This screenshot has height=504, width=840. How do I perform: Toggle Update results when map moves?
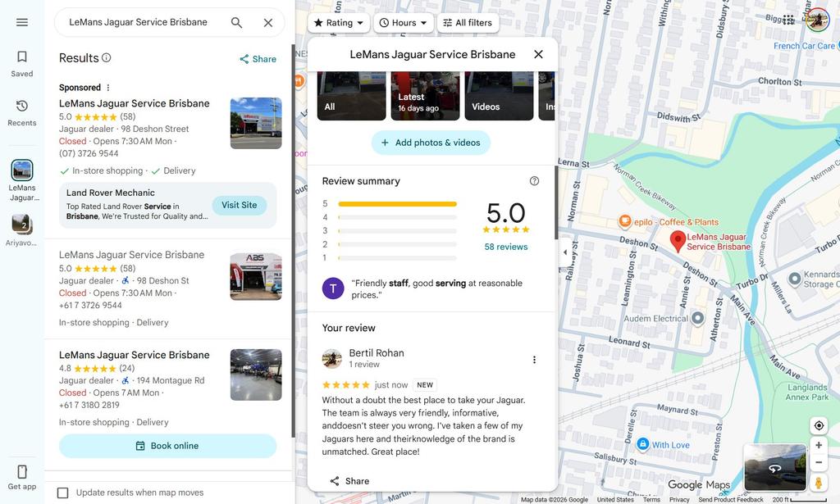[62, 493]
